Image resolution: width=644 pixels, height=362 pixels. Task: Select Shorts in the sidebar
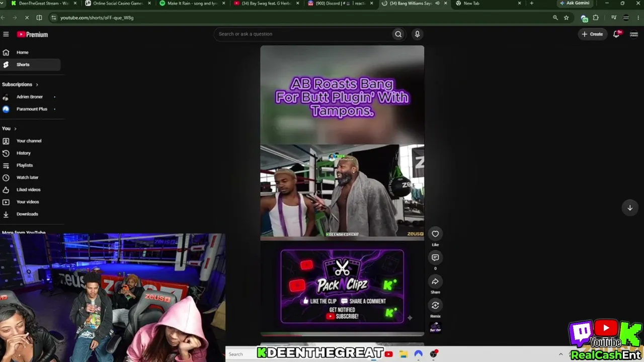click(x=30, y=64)
